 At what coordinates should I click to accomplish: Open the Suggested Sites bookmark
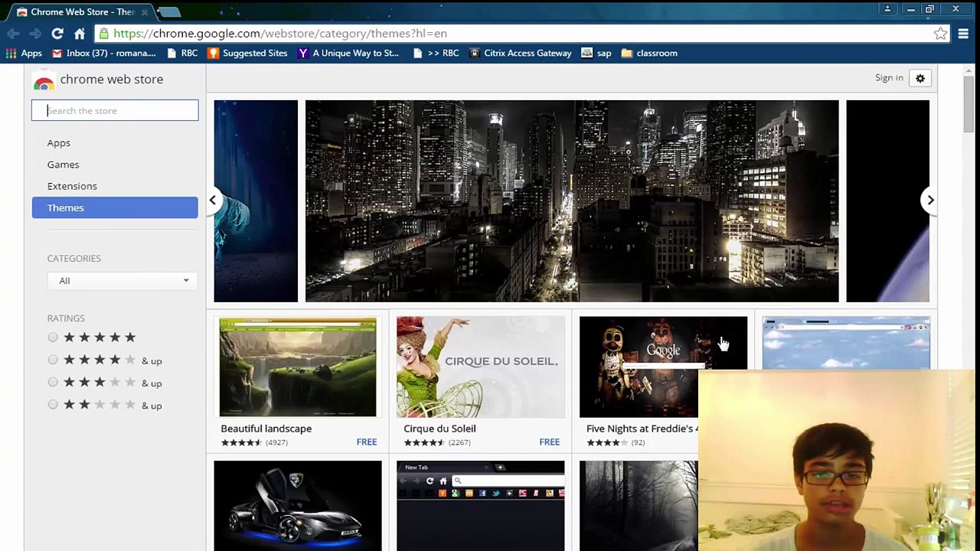point(248,54)
